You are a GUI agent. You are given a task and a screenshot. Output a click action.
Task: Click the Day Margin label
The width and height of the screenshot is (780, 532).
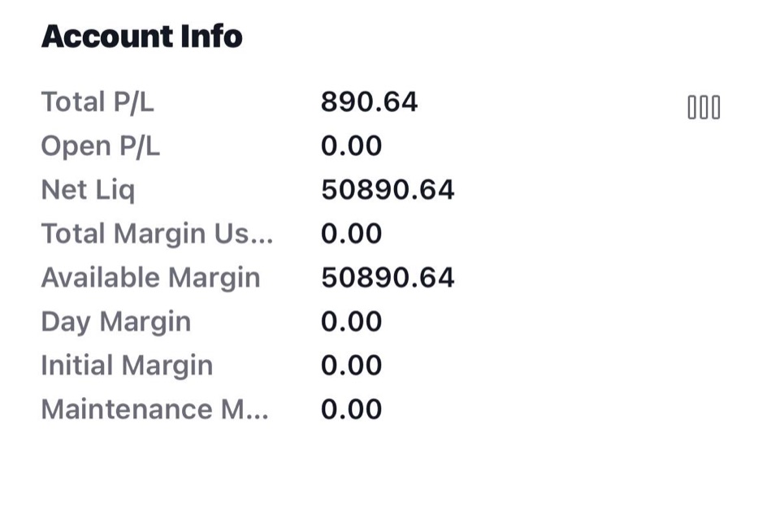pyautogui.click(x=116, y=322)
